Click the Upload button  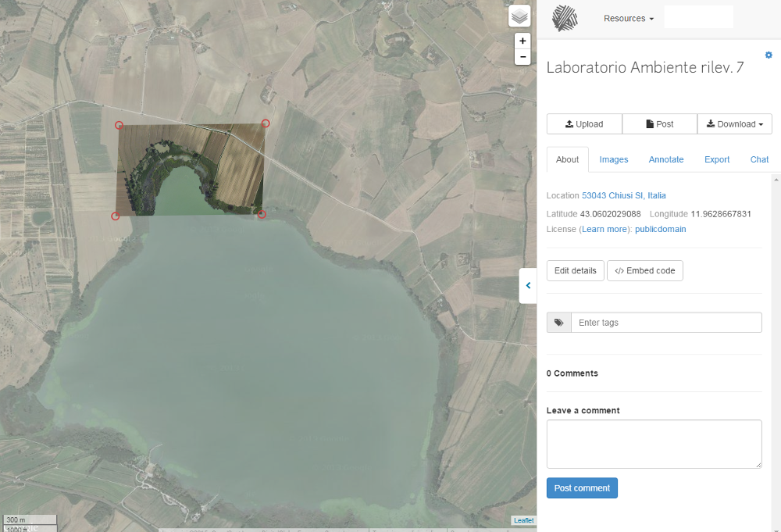584,124
